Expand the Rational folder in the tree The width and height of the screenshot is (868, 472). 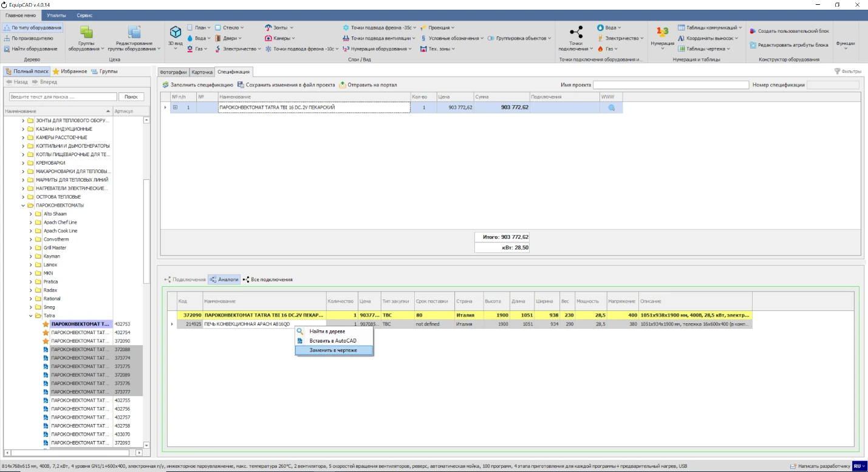click(31, 299)
